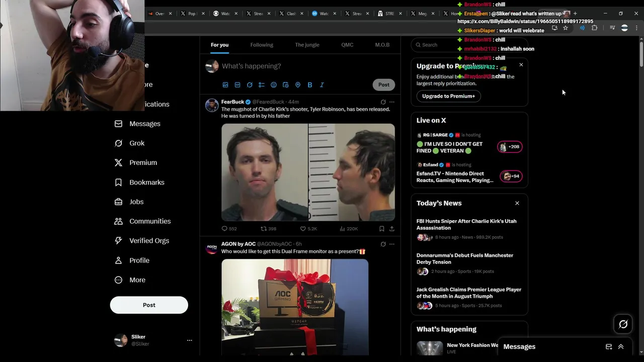
Task: Open the floating Grok button at bottom right
Action: pyautogui.click(x=623, y=324)
